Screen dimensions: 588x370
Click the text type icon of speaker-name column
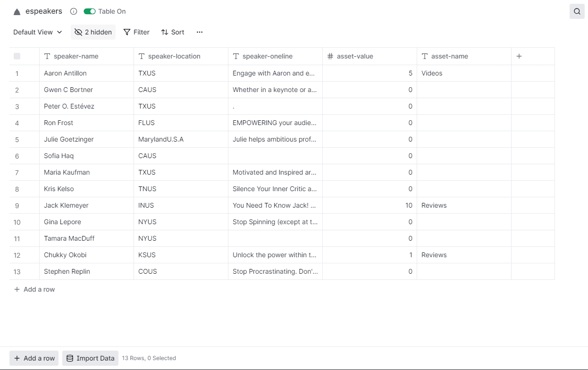[x=47, y=56]
